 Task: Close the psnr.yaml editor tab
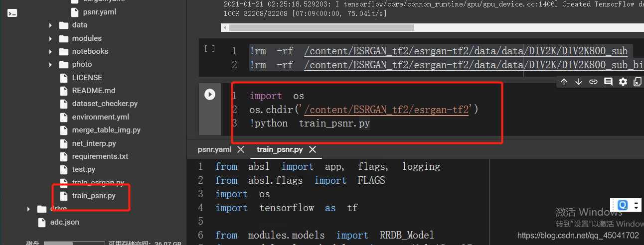point(240,149)
